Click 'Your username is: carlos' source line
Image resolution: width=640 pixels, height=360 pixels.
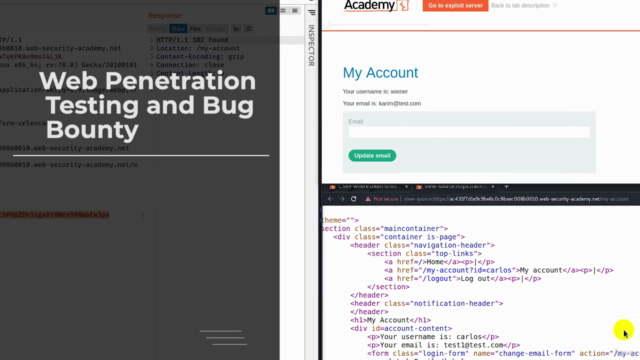point(433,337)
